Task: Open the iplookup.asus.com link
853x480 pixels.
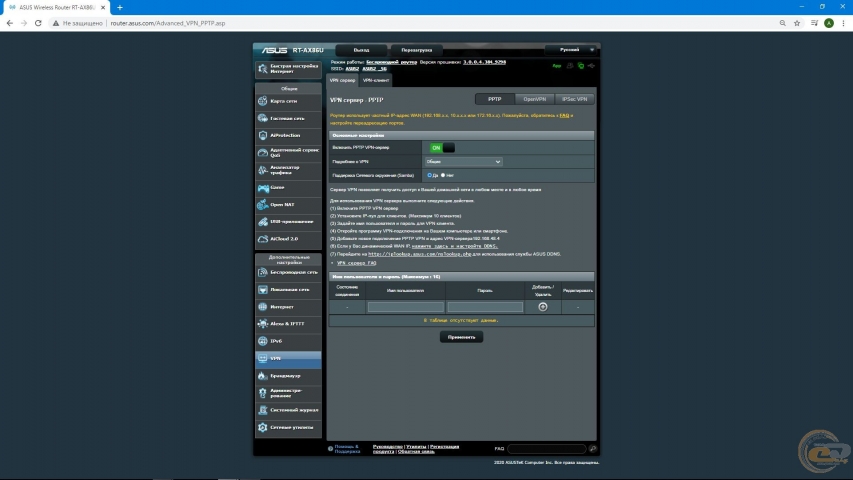Action: (419, 254)
